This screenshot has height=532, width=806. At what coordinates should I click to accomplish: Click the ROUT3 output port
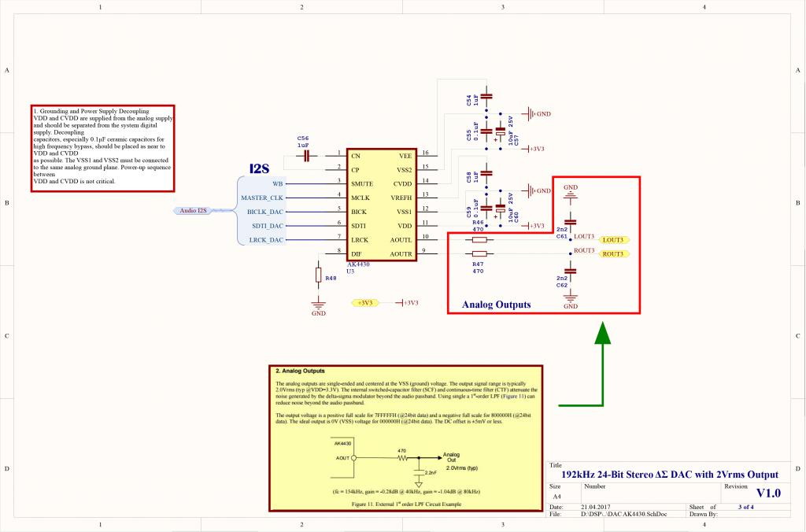click(x=615, y=253)
